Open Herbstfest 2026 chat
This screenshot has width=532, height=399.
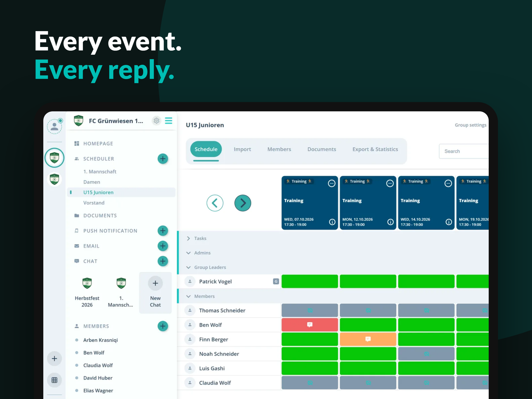tap(87, 293)
